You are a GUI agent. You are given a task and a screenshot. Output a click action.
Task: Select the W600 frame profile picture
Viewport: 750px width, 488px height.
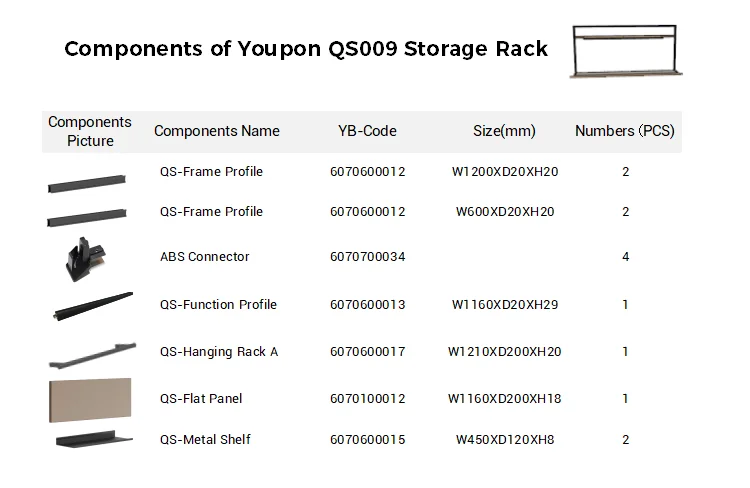pyautogui.click(x=89, y=217)
